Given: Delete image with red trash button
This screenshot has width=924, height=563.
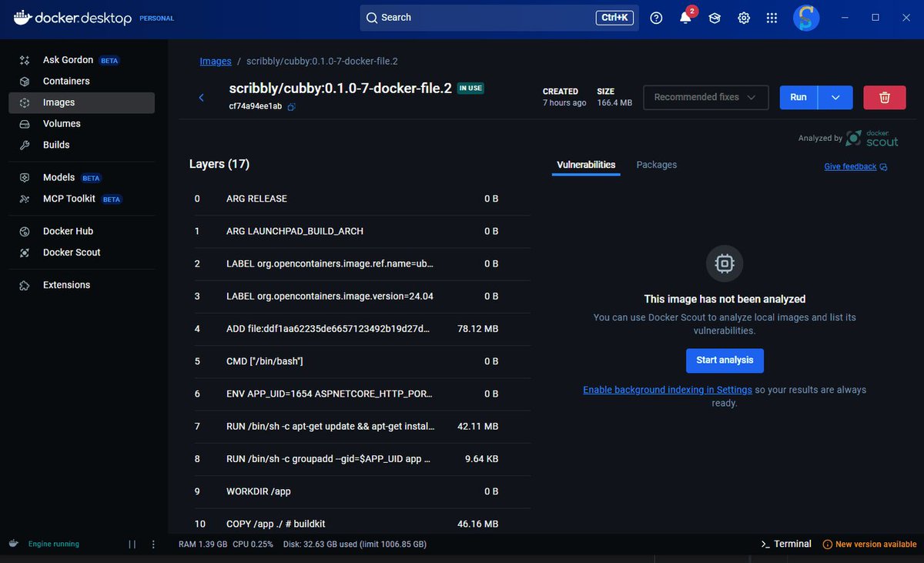Looking at the screenshot, I should 885,97.
